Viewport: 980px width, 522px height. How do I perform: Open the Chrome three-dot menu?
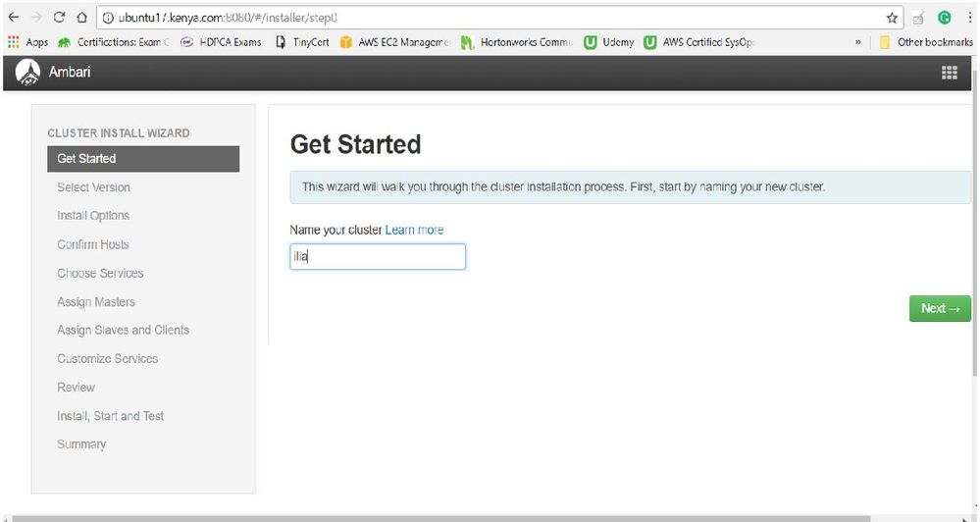tap(969, 18)
